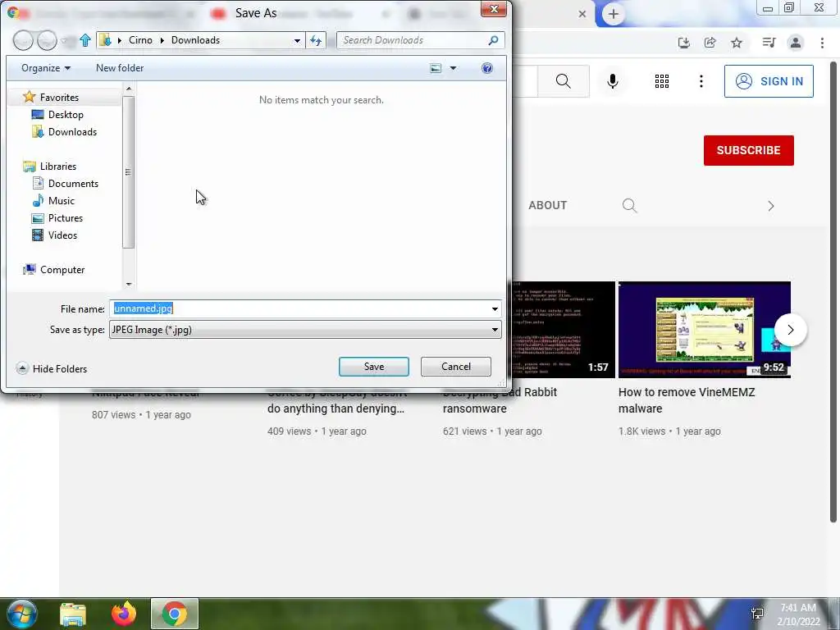Open the Pictures library

(x=57, y=218)
